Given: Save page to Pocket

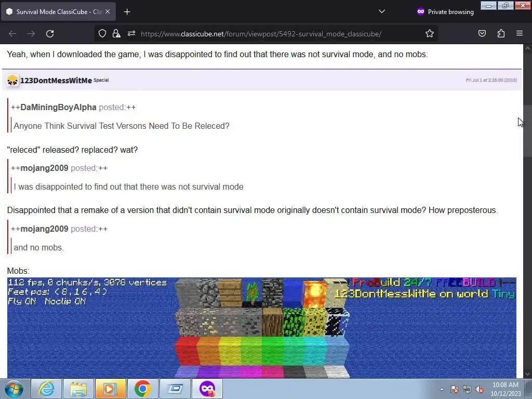Looking at the screenshot, I should (x=482, y=34).
